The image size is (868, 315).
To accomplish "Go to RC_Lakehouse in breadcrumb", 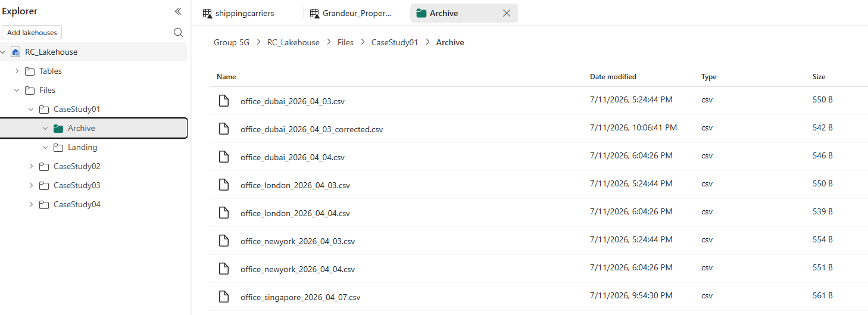I will [x=294, y=42].
